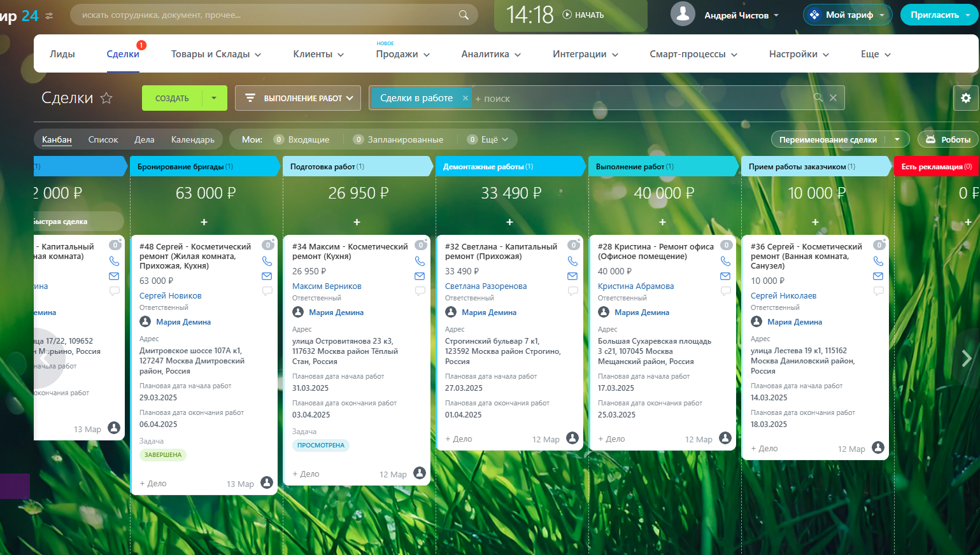Open the Лиды section
This screenshot has width=980, height=555.
pyautogui.click(x=62, y=54)
